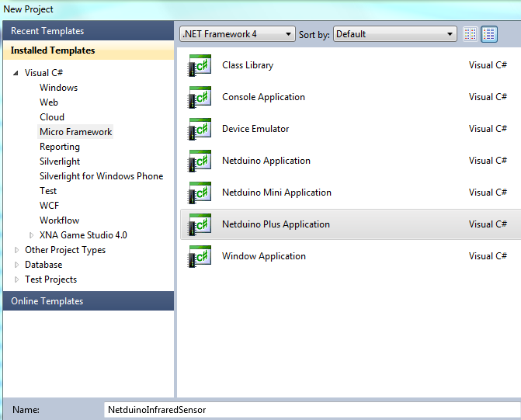Switch to medium icons list view
Viewport: 521px width, 420px height.
489,34
